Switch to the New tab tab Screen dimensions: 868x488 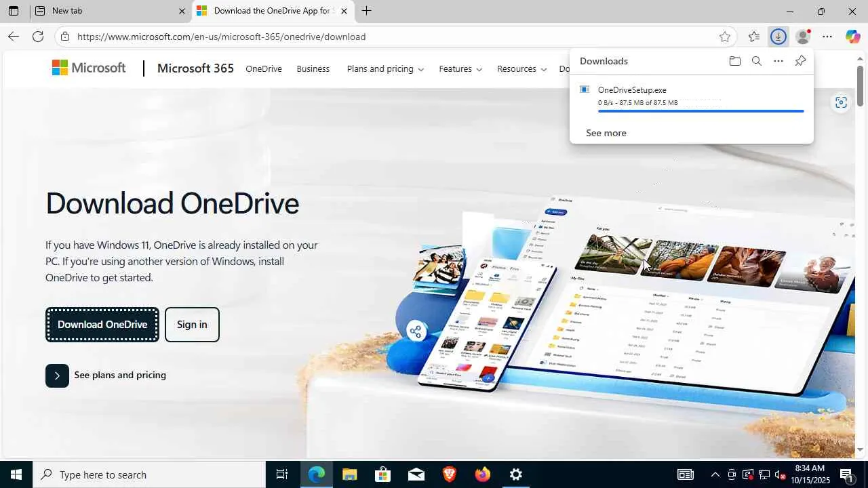110,11
